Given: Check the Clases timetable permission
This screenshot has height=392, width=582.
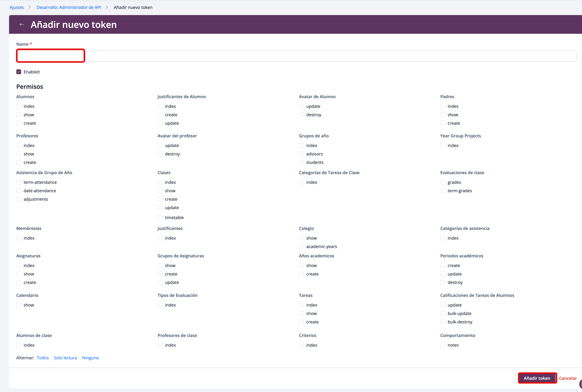Looking at the screenshot, I should (160, 218).
